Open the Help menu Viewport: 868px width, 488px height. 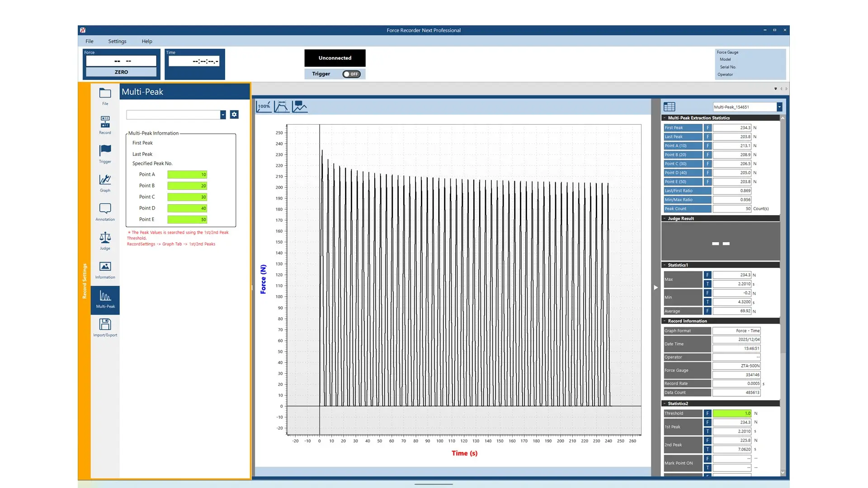coord(147,41)
